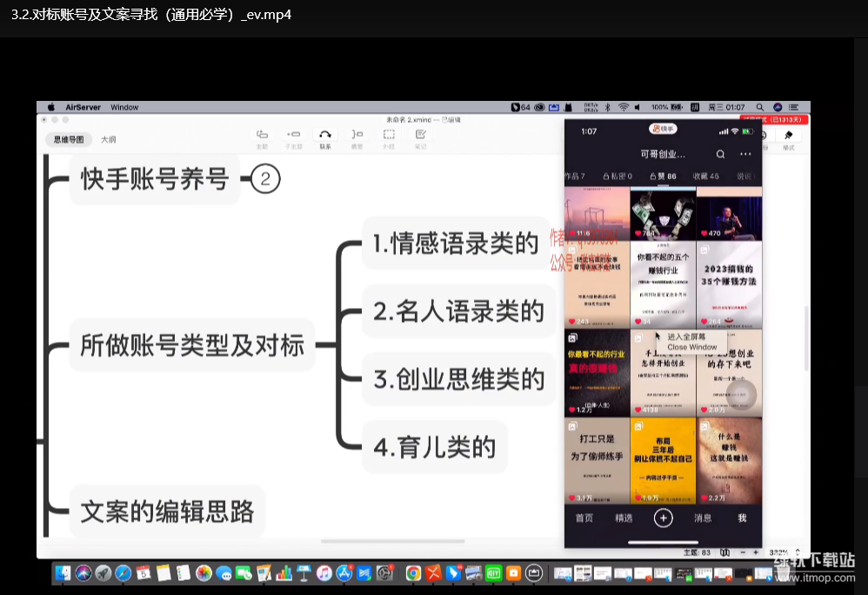Screen dimensions: 868x595
Task: Select the 收藏 45 tab in Kuaishou
Action: 705,176
